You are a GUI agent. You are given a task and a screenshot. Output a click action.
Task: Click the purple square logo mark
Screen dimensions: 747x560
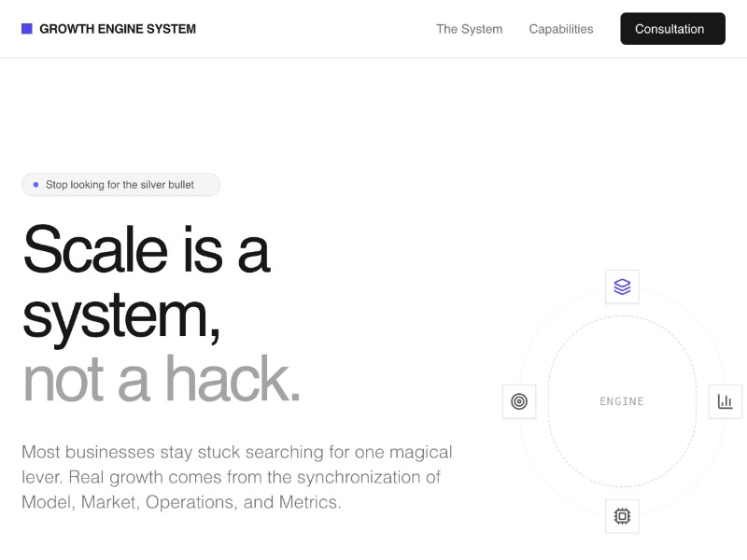27,29
